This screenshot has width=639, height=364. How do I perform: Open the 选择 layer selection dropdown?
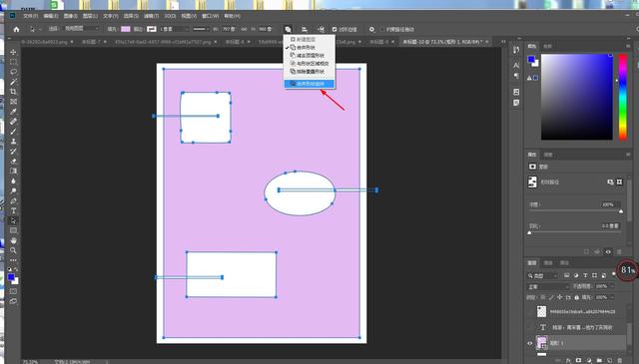[82, 29]
